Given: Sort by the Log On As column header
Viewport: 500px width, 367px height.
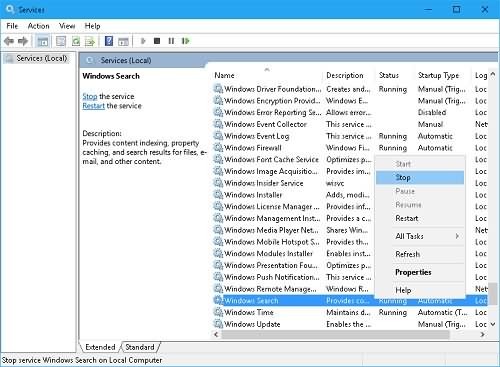Looking at the screenshot, I should point(480,75).
